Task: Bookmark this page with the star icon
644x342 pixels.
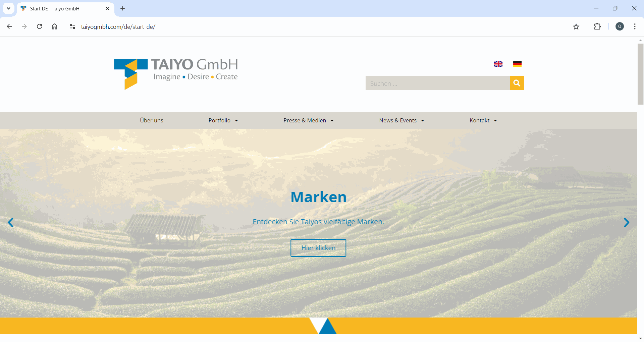Action: (576, 26)
